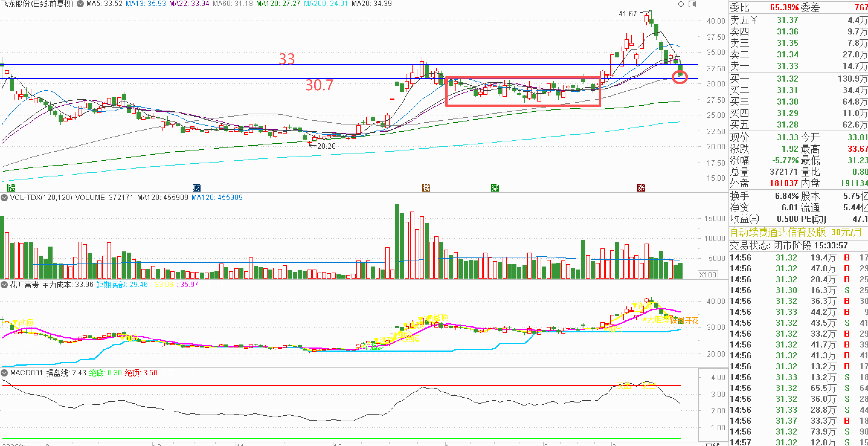Open the VOL-TDX indicator dropdown arrow
This screenshot has height=446, width=868.
[x=4, y=197]
